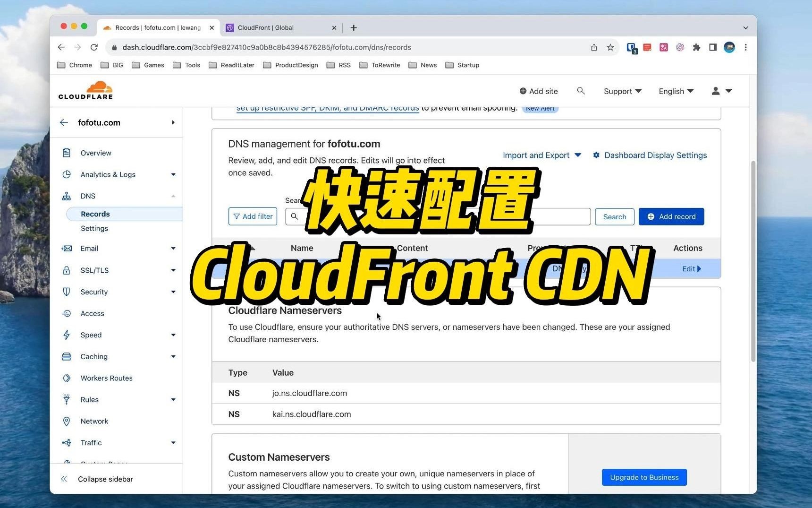Expand the Speed section arrow
Image resolution: width=812 pixels, height=508 pixels.
point(173,335)
